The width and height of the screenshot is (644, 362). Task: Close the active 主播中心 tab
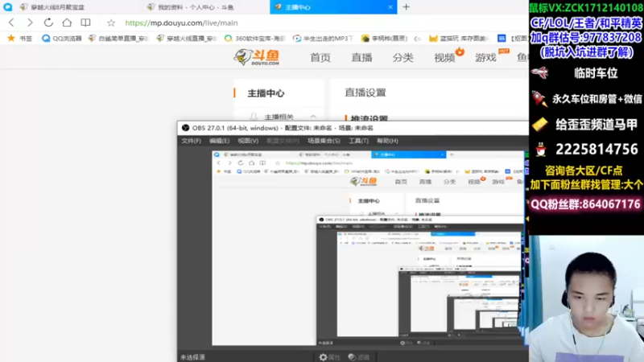click(x=390, y=7)
